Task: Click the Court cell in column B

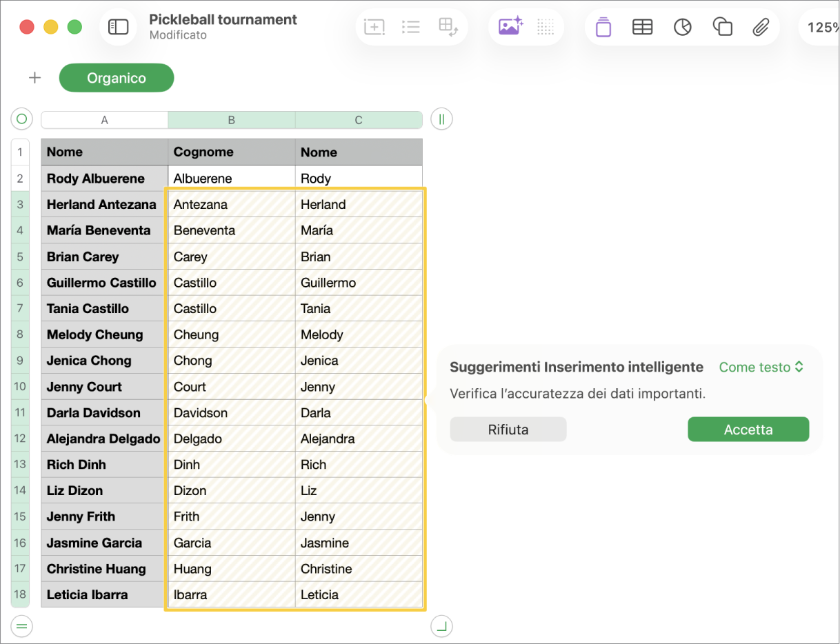Action: click(232, 387)
